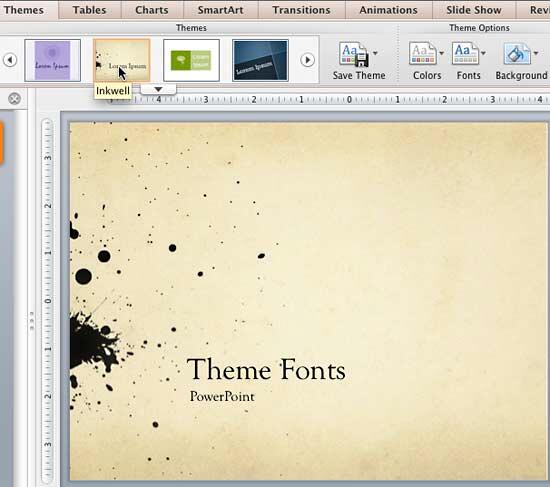This screenshot has height=487, width=550.
Task: Click the Background paint bucket icon
Action: 517,54
